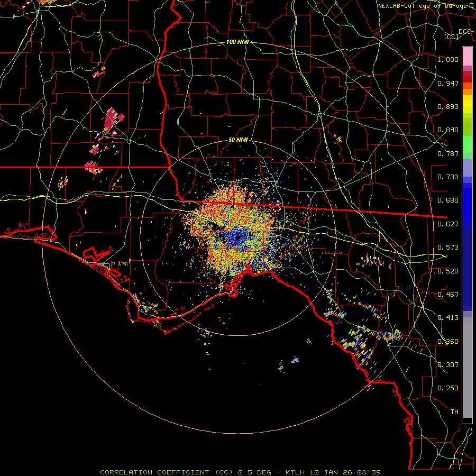Click the black radar site dot at center

point(238,237)
